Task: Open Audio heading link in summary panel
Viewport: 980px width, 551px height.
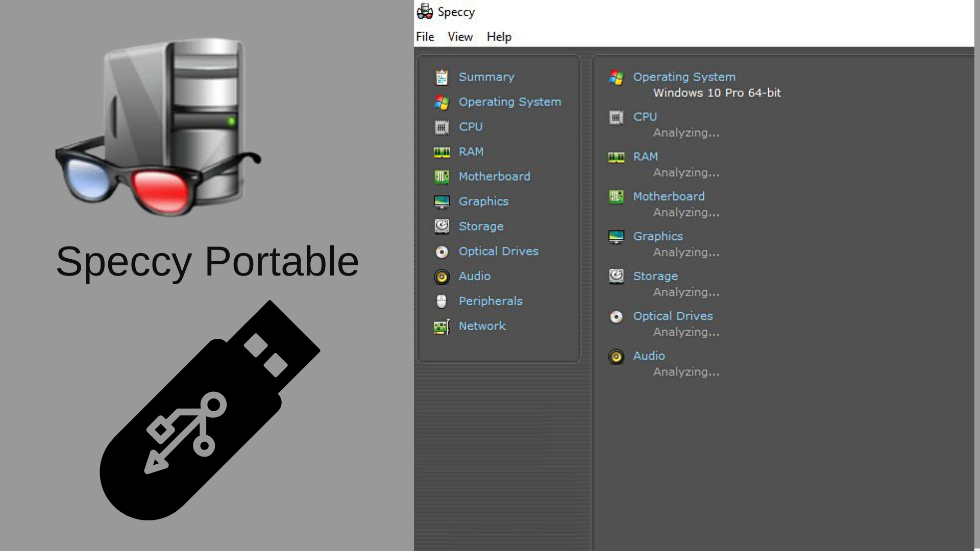Action: point(649,356)
